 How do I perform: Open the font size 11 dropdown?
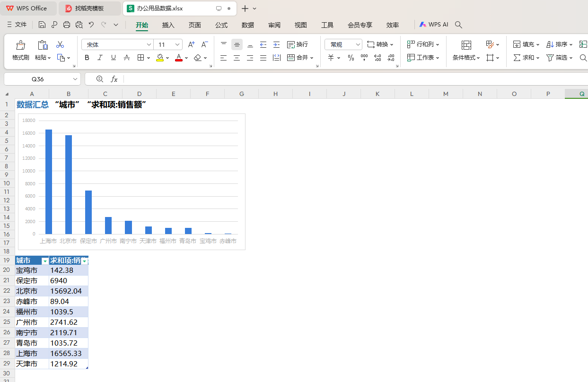tap(177, 44)
